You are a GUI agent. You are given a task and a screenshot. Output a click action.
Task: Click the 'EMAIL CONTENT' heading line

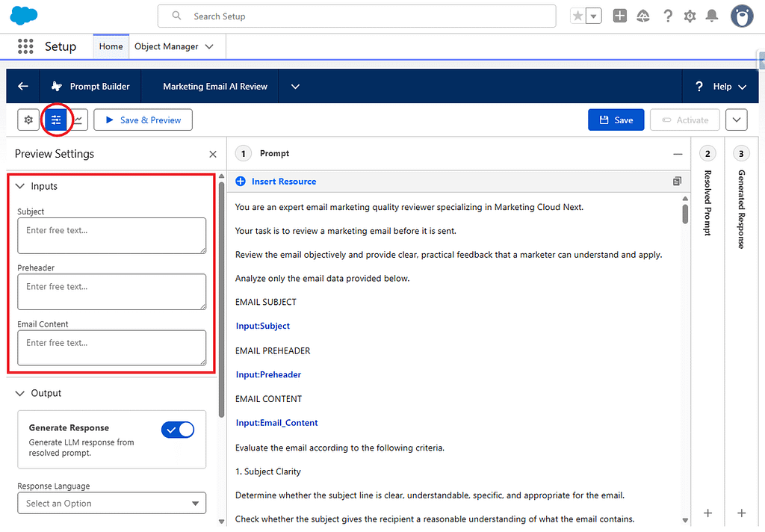[268, 399]
